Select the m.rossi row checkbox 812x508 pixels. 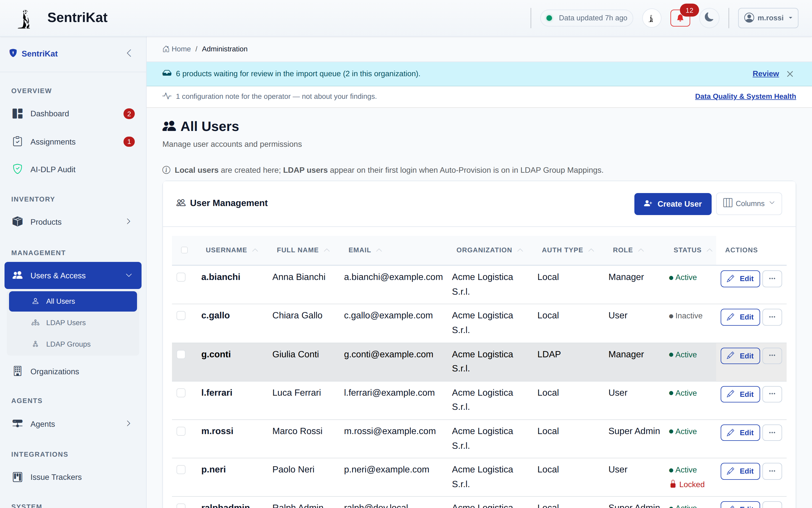(x=181, y=431)
